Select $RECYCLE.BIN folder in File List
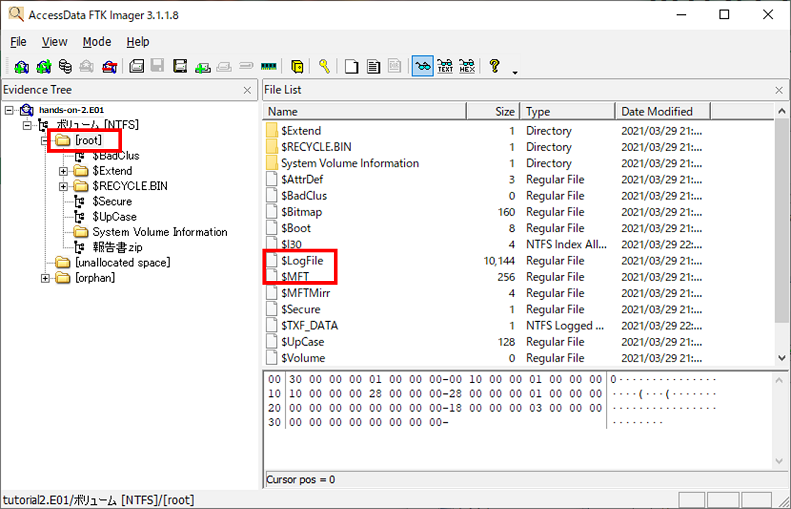 [316, 147]
